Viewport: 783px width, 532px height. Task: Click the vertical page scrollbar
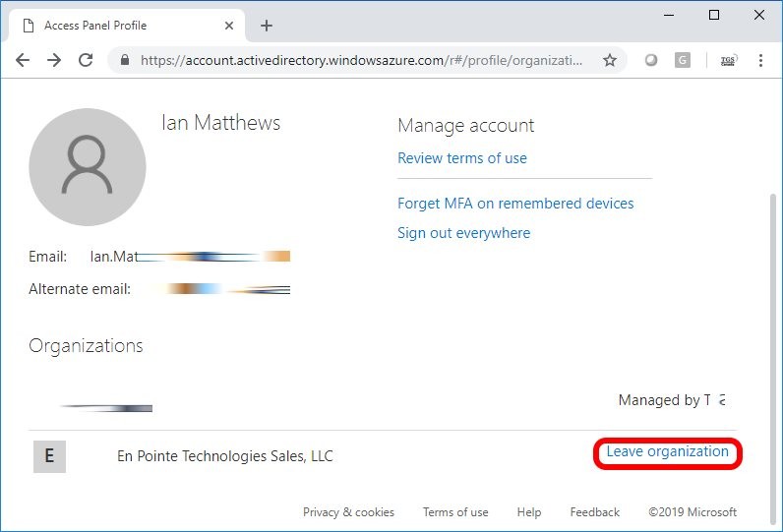point(770,295)
